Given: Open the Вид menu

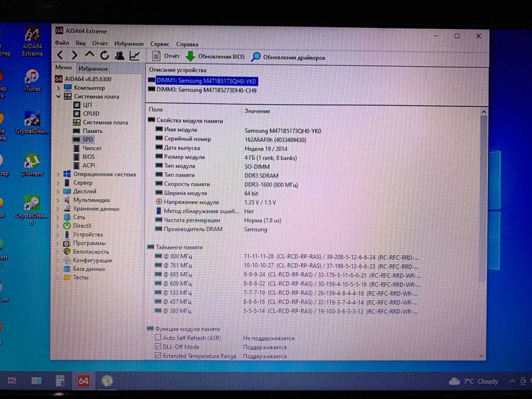Looking at the screenshot, I should click(80, 43).
